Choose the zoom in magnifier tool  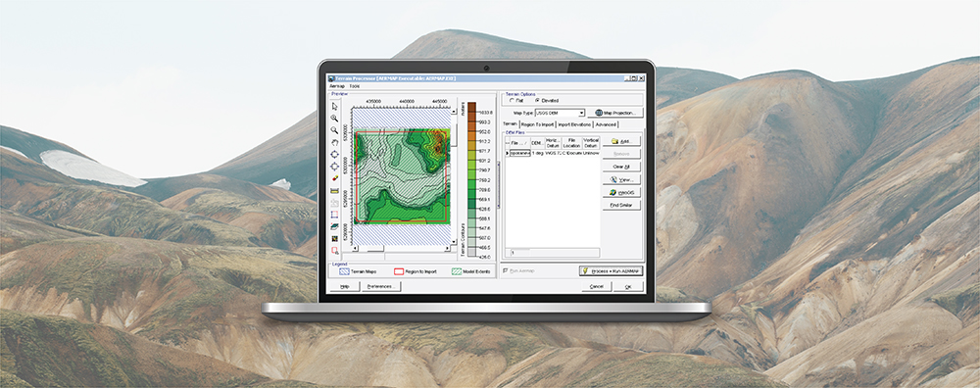point(335,119)
